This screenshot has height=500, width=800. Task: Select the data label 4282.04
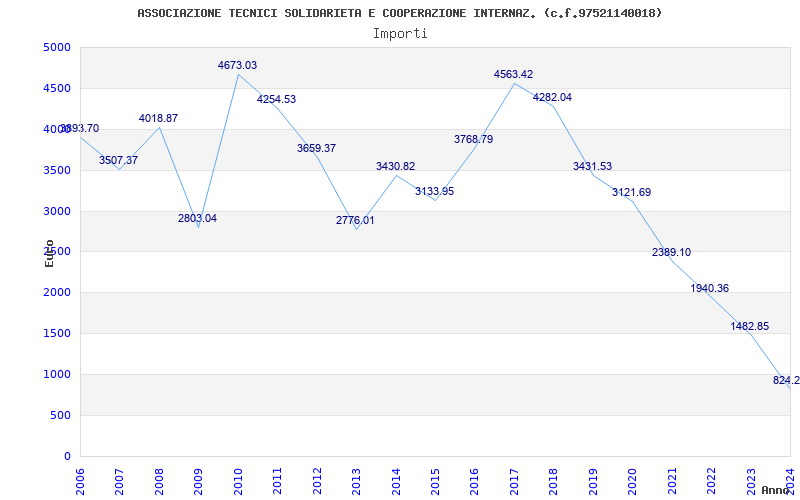click(553, 97)
